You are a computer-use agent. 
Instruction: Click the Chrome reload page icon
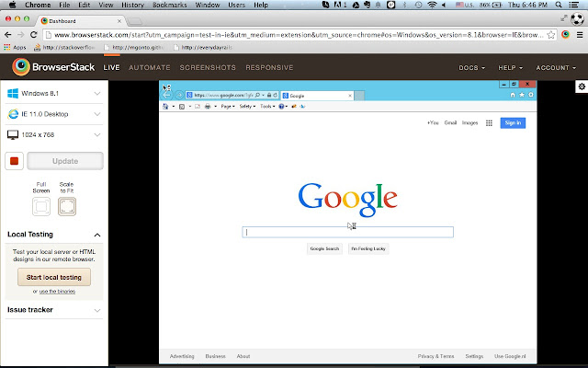[34, 35]
